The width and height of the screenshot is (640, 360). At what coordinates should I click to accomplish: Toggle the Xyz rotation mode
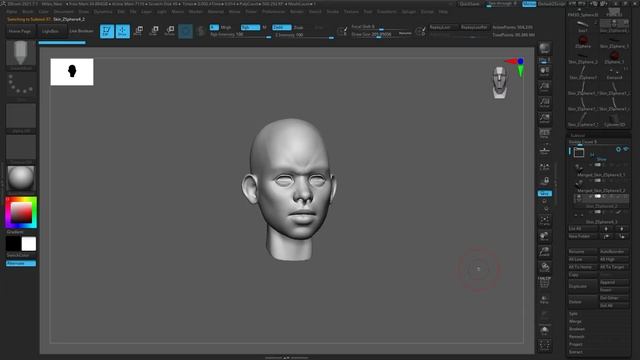point(544,193)
